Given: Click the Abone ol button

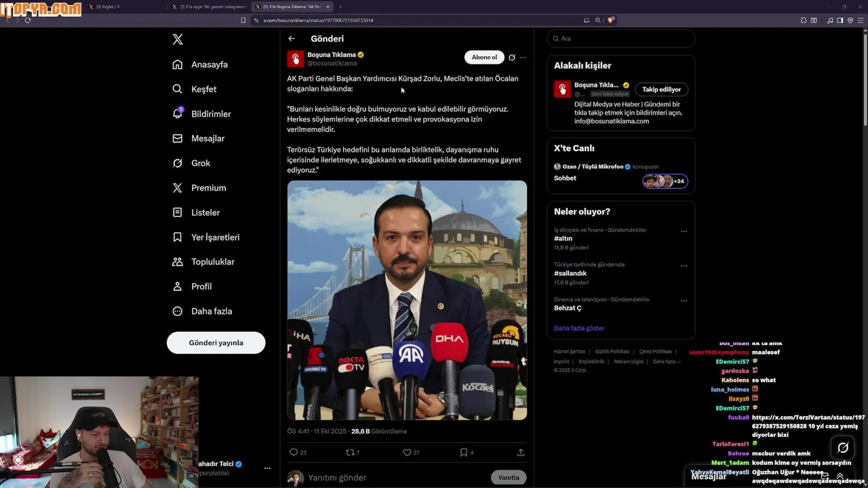Looking at the screenshot, I should 484,58.
